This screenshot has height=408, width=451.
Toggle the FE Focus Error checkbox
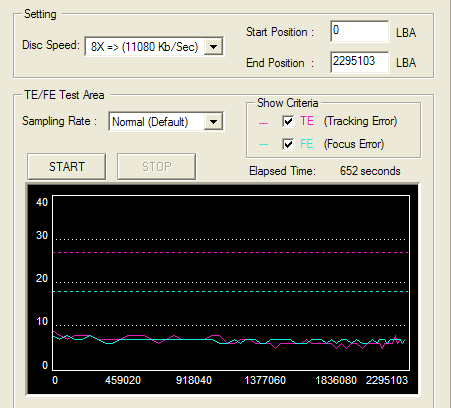(288, 144)
